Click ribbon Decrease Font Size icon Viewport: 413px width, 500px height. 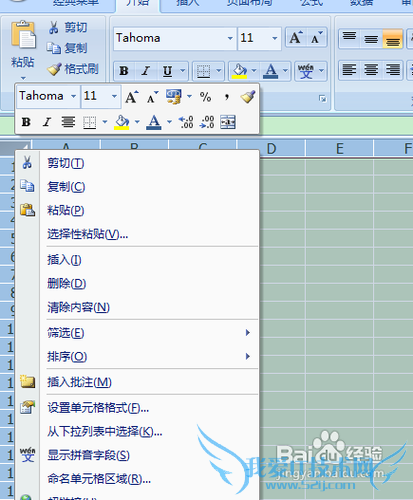(316, 38)
